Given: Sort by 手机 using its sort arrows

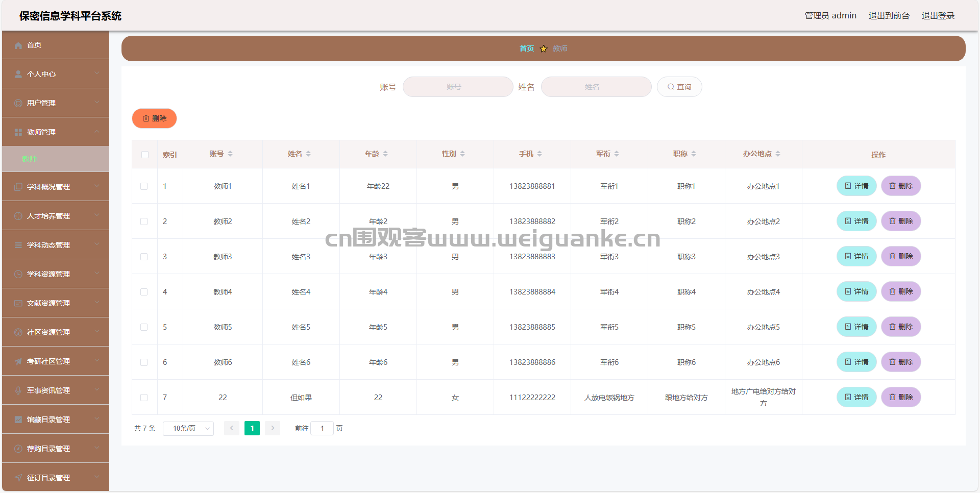Looking at the screenshot, I should point(540,154).
